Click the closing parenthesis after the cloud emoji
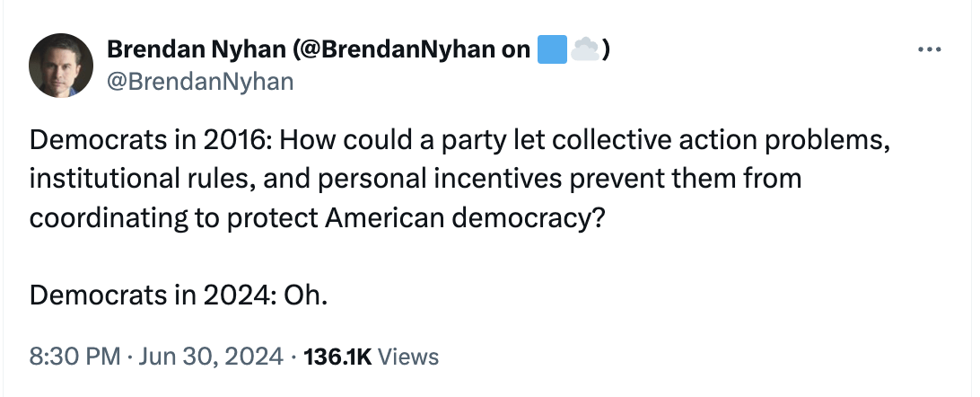This screenshot has height=397, width=980. pos(607,50)
